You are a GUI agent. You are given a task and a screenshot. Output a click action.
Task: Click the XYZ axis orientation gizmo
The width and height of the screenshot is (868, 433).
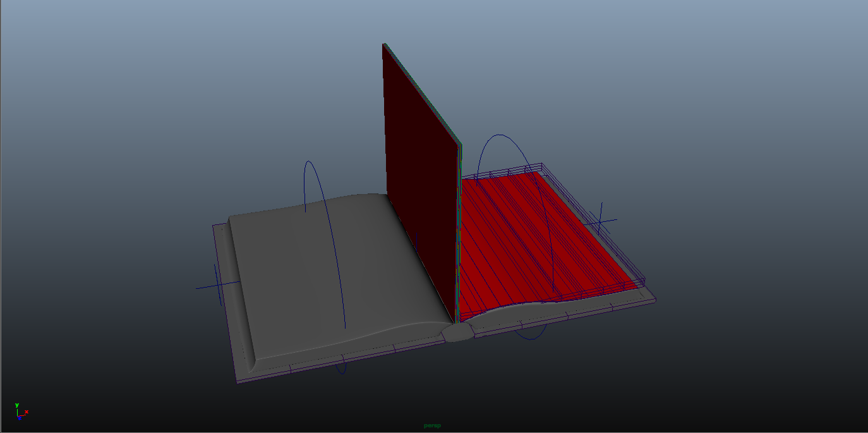[20, 413]
